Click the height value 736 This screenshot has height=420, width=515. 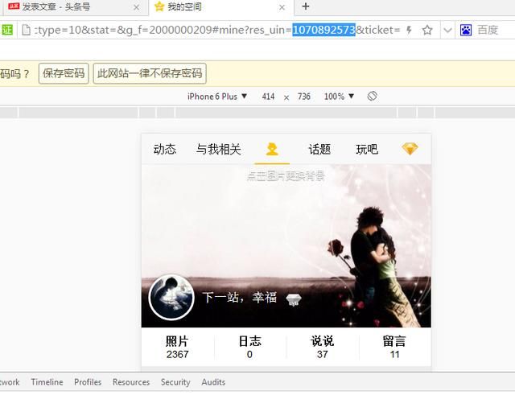coord(304,97)
